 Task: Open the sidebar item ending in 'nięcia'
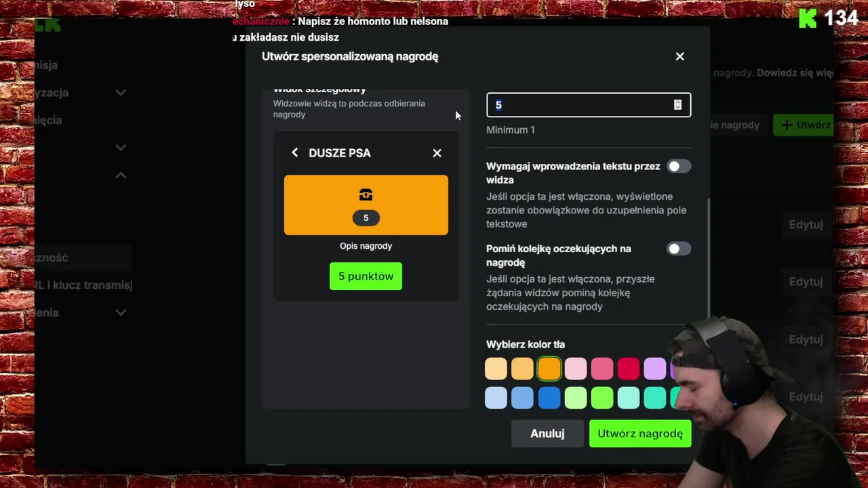pyautogui.click(x=49, y=120)
